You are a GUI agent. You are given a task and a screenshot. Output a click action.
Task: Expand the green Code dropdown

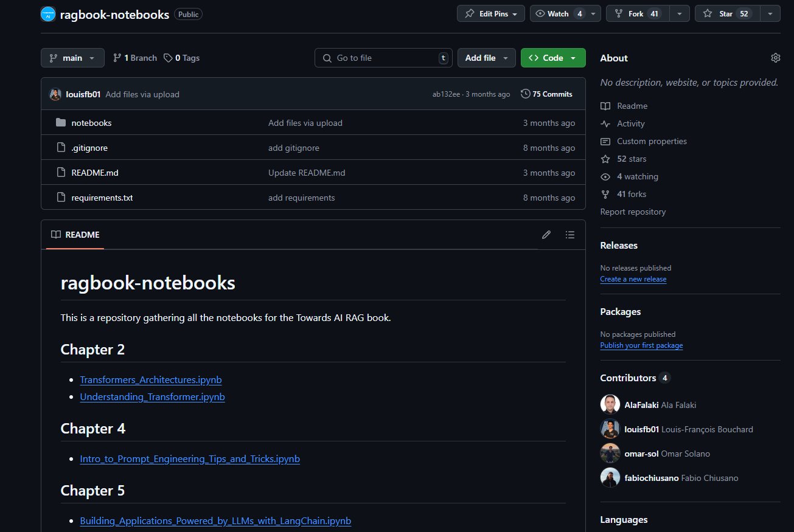[553, 58]
